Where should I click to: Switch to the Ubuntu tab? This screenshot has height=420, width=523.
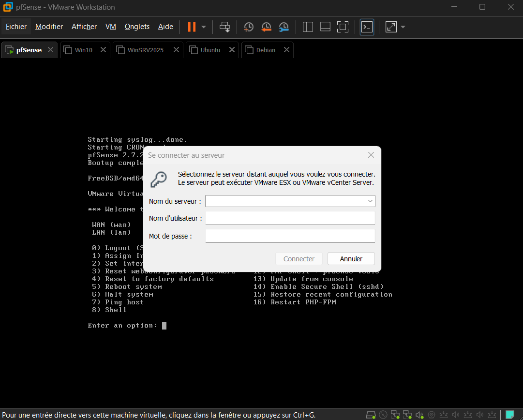[210, 50]
